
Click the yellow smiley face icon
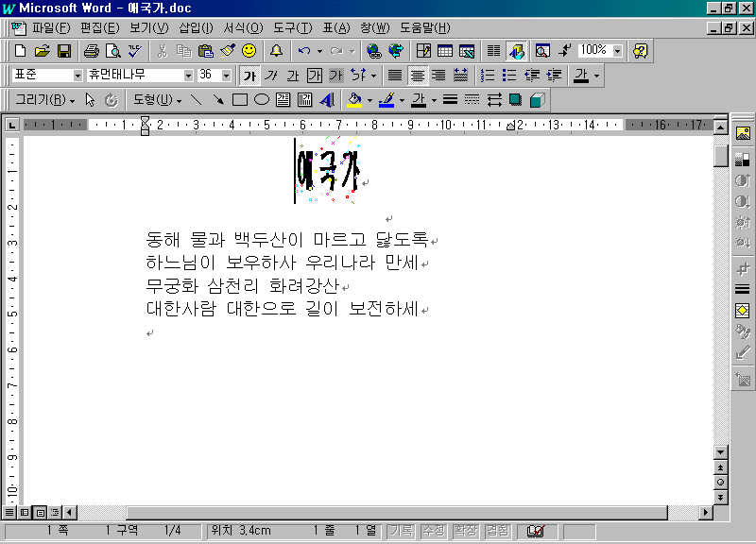249,51
